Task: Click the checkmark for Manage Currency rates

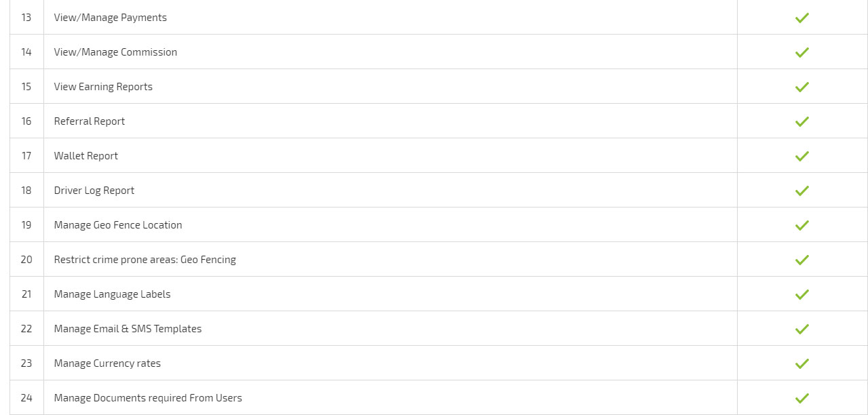Action: click(x=802, y=363)
